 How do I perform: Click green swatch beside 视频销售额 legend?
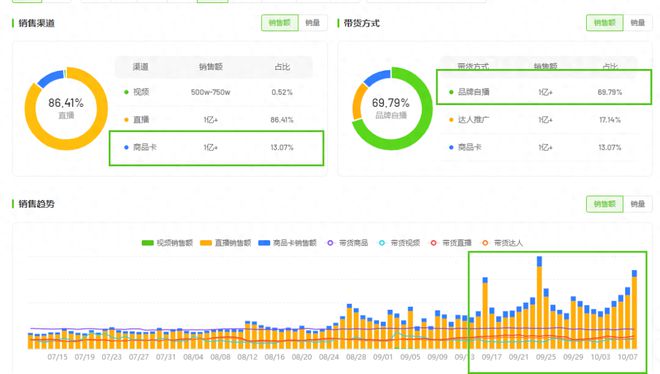(148, 243)
